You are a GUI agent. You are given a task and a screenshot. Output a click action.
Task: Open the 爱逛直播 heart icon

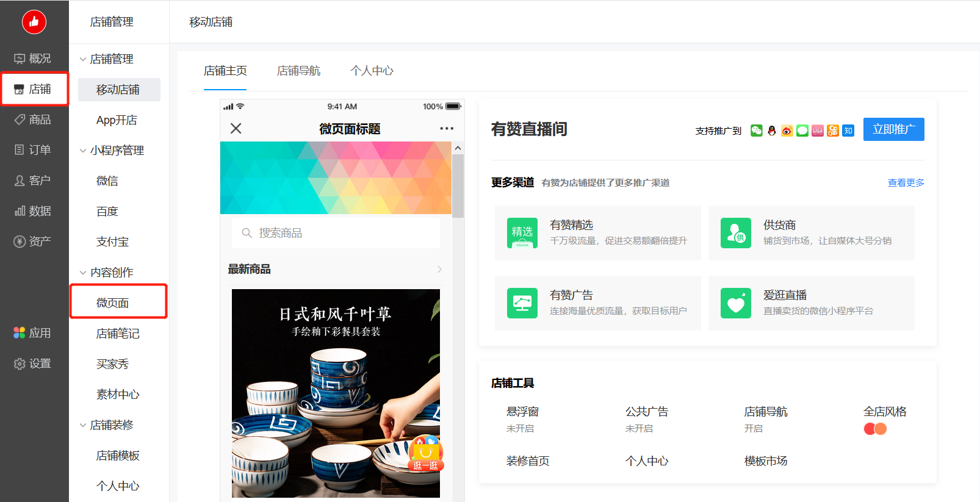(736, 303)
